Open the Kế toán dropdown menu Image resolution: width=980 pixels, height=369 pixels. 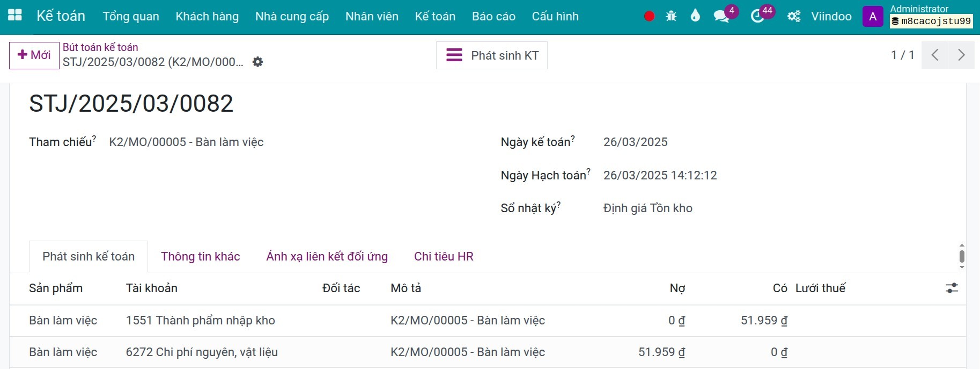tap(435, 17)
